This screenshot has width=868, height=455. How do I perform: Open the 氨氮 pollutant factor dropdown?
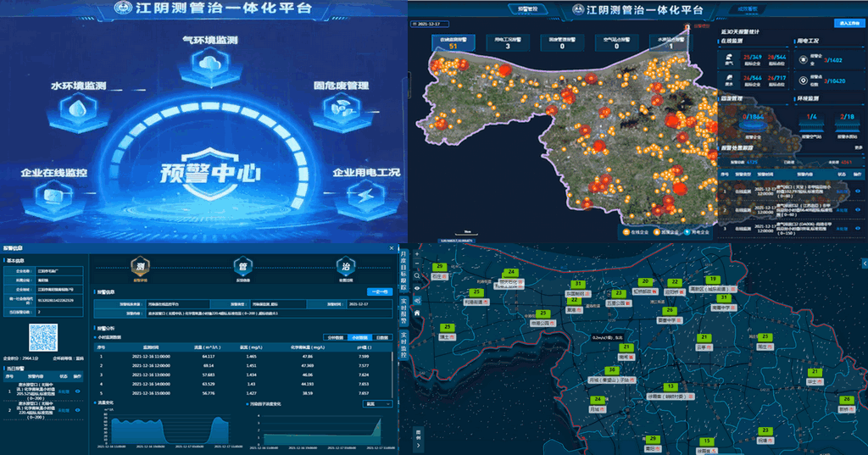(x=377, y=404)
